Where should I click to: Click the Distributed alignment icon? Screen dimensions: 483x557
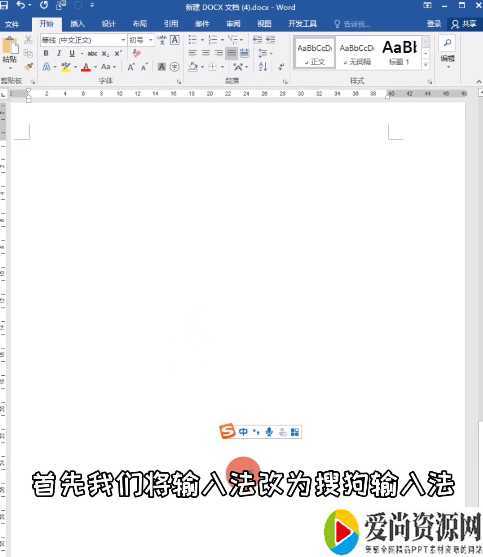pos(244,53)
